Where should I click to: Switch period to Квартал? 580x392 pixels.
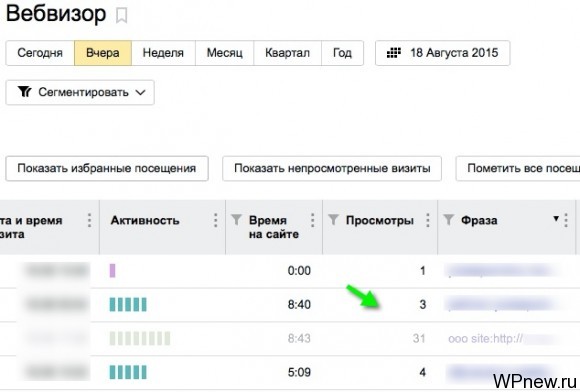point(287,53)
